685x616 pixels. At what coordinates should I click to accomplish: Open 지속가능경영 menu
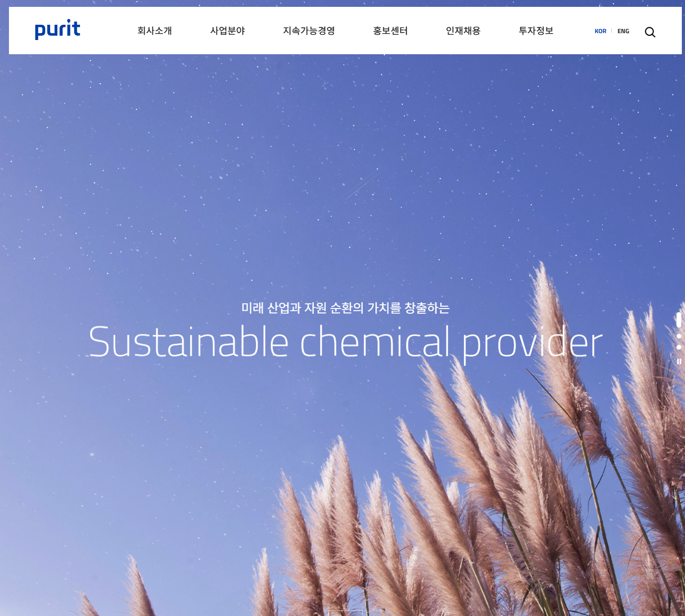[x=309, y=31]
